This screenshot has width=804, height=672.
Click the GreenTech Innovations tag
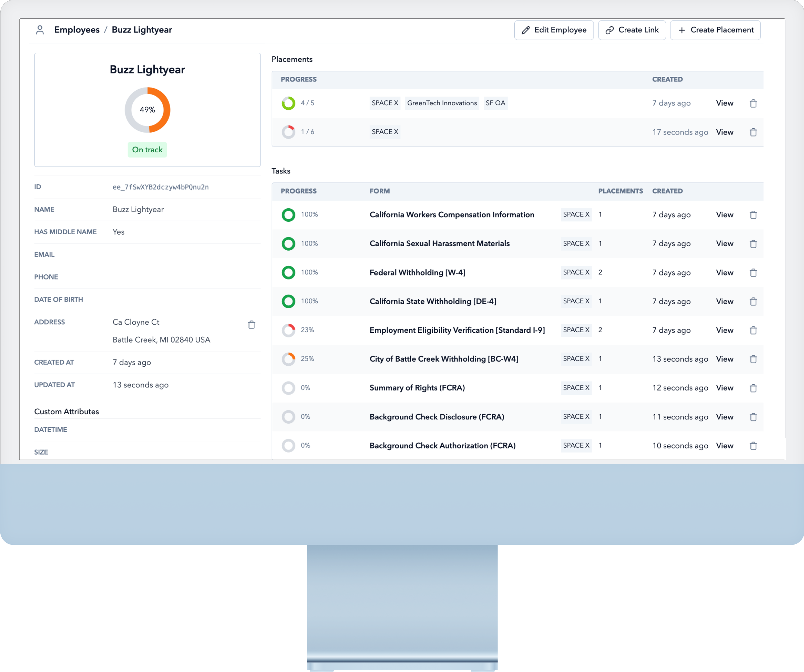click(x=441, y=103)
